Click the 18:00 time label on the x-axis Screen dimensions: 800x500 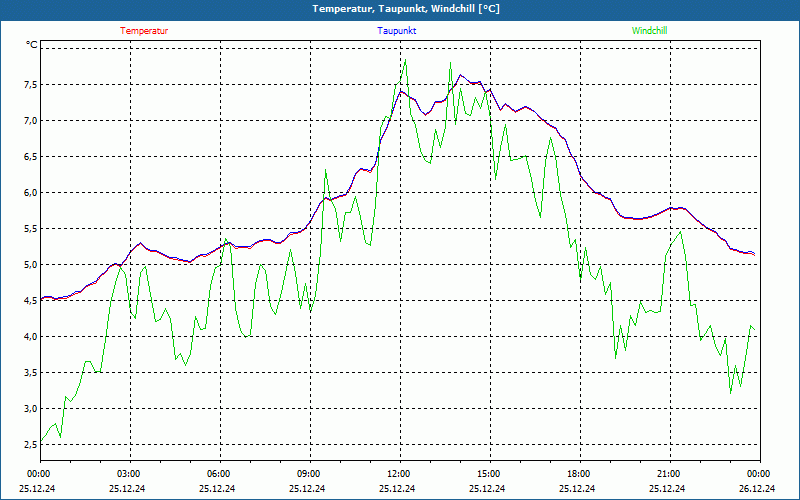pos(580,473)
